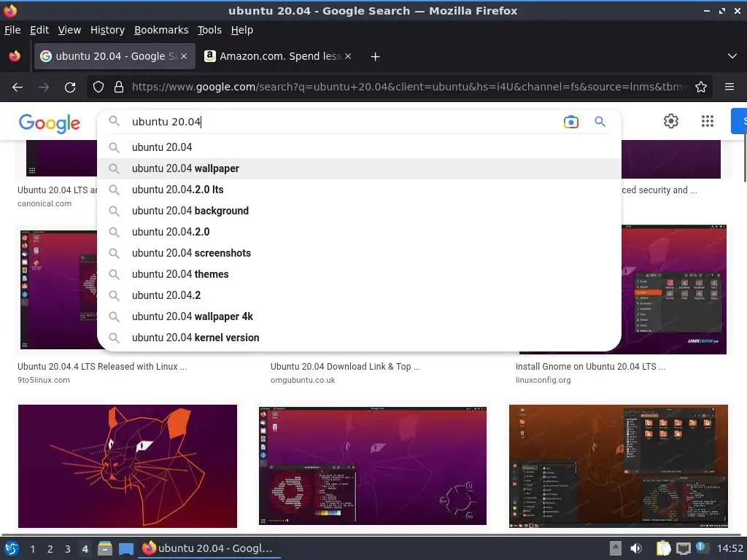Switch to workspace 3 in taskbar
Image resolution: width=747 pixels, height=560 pixels.
click(x=68, y=549)
